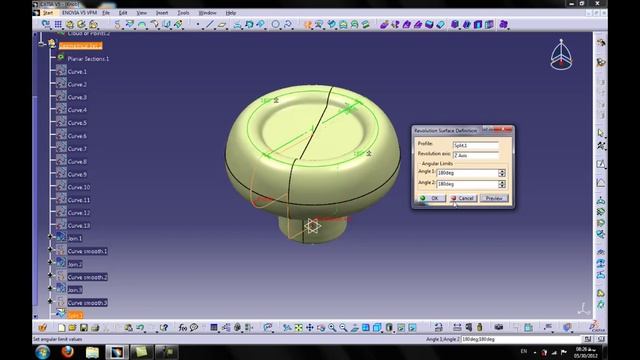Click OK in Revolution Surface dialog
The image size is (640, 360).
click(431, 198)
